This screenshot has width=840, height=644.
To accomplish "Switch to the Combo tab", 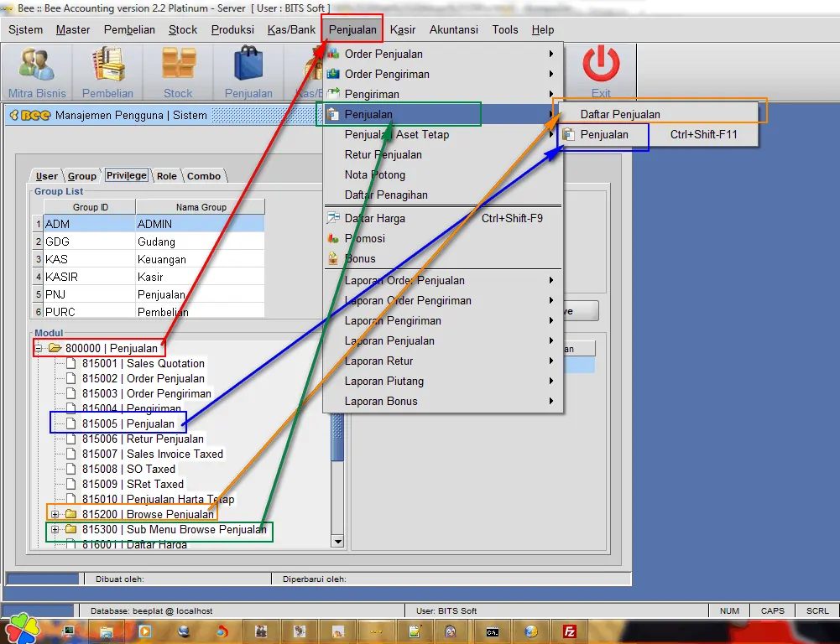I will coord(204,176).
